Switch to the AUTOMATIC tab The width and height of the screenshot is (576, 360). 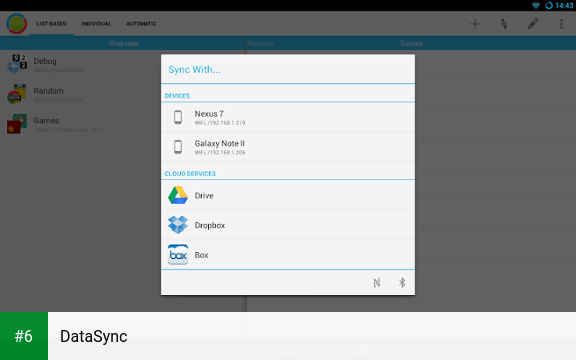click(141, 24)
